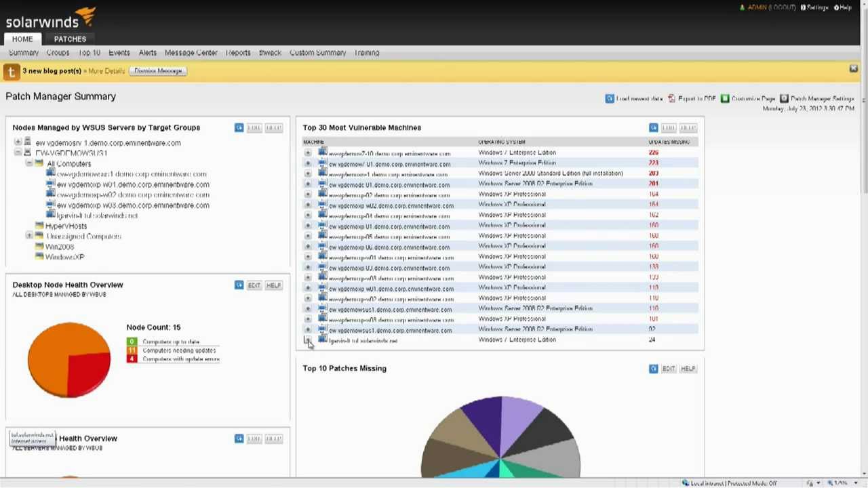Expand the machine row with 223 updates missing
The image size is (868, 488).
[x=308, y=163]
